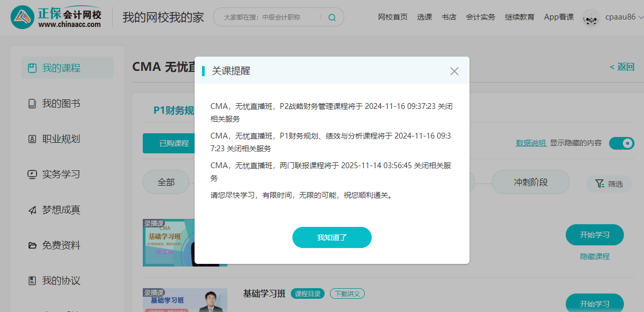The width and height of the screenshot is (644, 312).
Task: Open 书店 in top navigation
Action: click(448, 17)
